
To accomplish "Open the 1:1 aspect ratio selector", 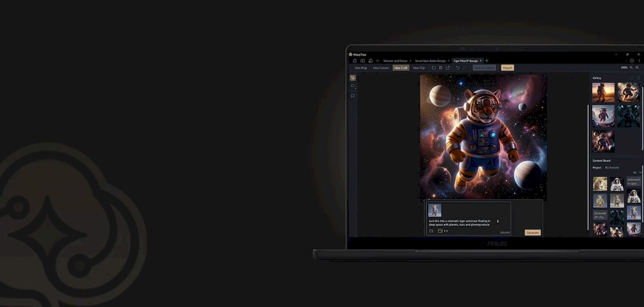I will coord(443,231).
